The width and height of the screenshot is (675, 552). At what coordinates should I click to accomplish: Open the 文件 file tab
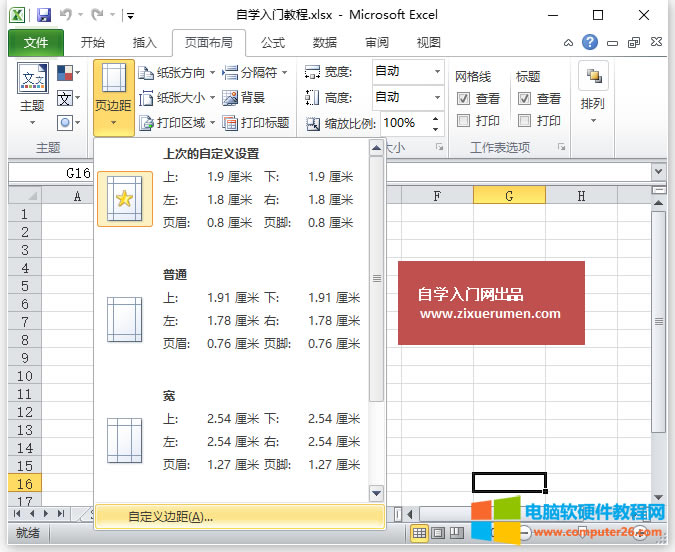pos(36,43)
